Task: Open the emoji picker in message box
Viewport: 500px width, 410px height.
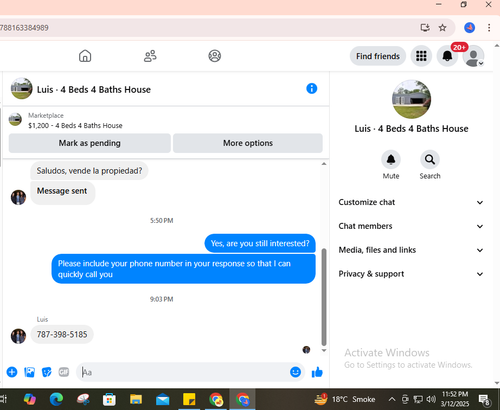Action: point(295,372)
